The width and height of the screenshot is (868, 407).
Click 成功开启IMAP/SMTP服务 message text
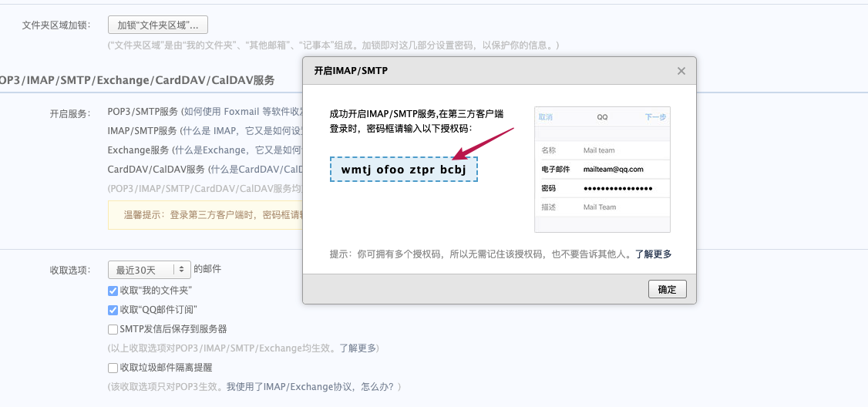(415, 121)
